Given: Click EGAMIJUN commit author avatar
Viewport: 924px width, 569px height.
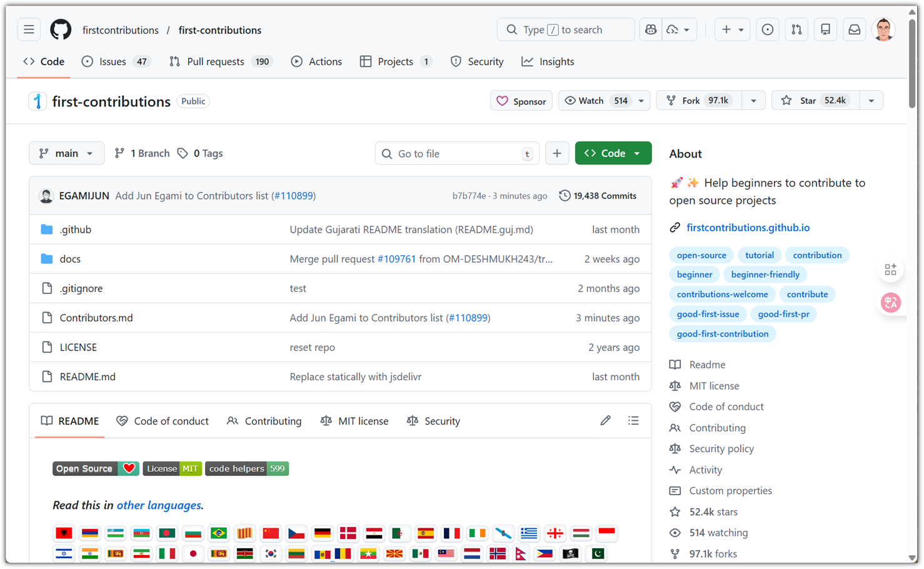Looking at the screenshot, I should [46, 196].
